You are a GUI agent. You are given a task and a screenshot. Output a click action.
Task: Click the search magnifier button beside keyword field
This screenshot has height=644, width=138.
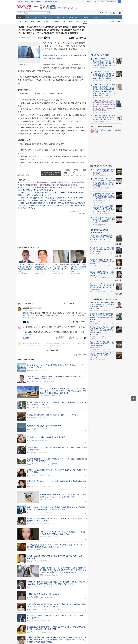point(49,13)
